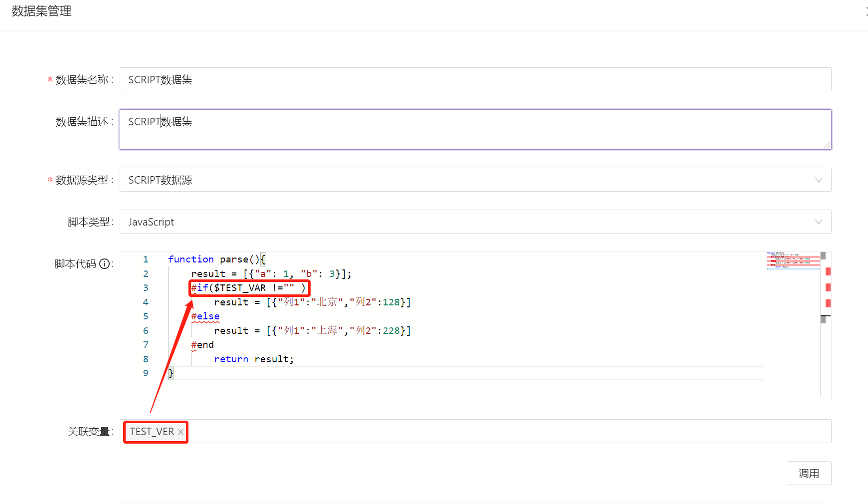Click the 数据集管理 dialog title

click(x=41, y=11)
